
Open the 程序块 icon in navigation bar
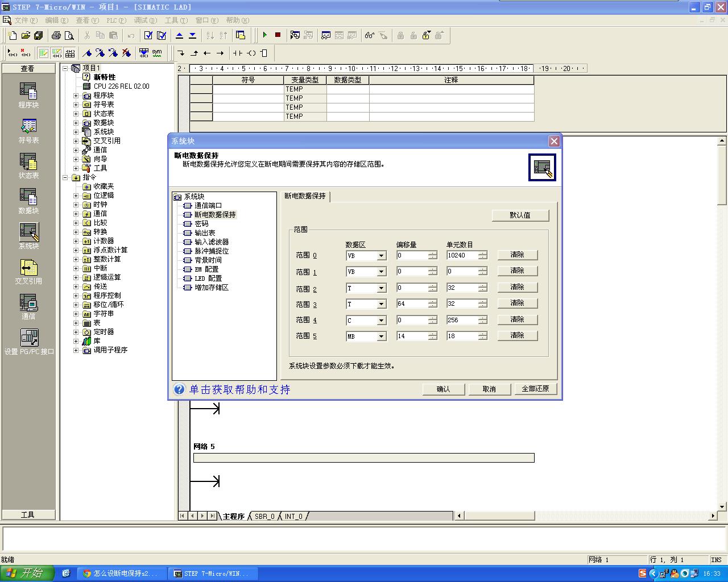pos(28,95)
